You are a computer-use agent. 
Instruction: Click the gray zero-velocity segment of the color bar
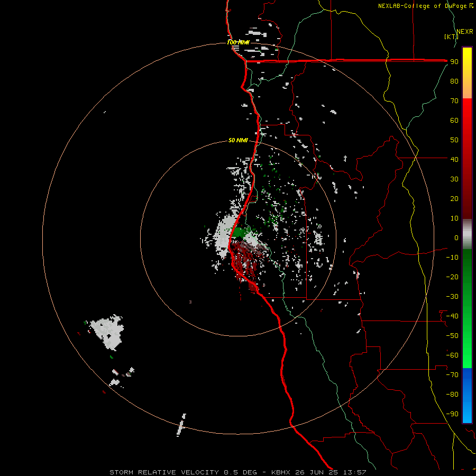467,234
